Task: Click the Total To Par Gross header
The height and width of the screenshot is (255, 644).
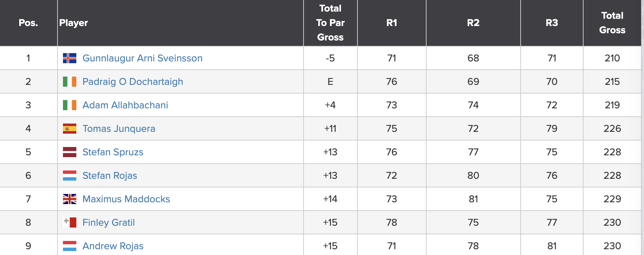Action: 330,23
